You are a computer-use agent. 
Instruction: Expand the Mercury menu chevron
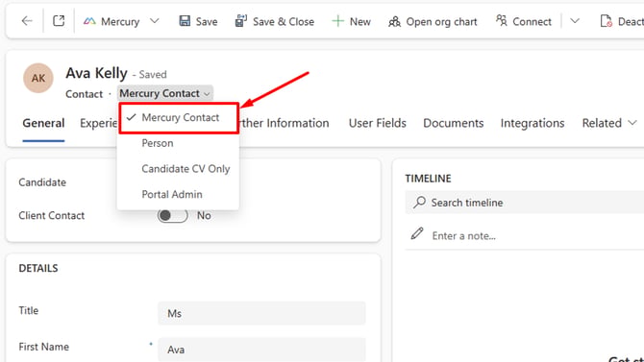(x=155, y=21)
